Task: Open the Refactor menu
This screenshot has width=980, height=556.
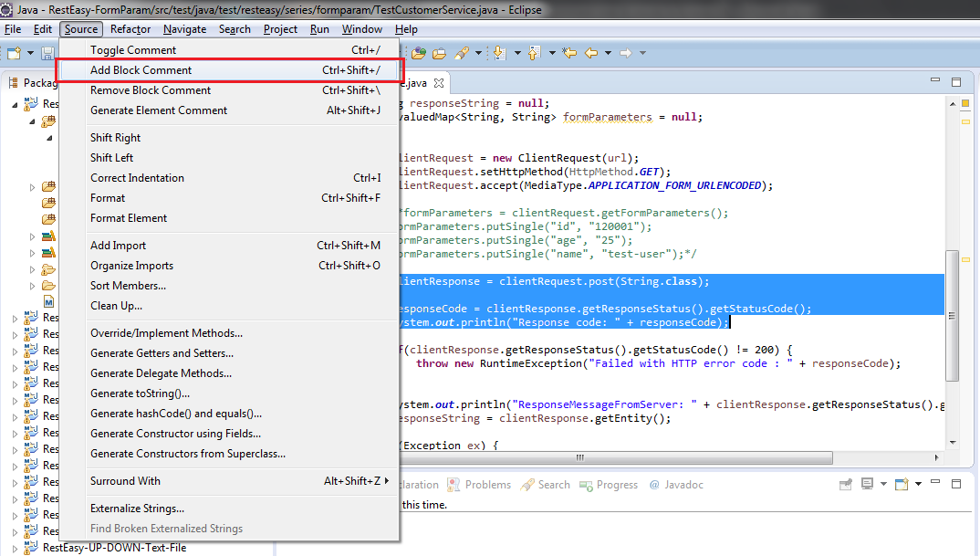Action: [130, 29]
